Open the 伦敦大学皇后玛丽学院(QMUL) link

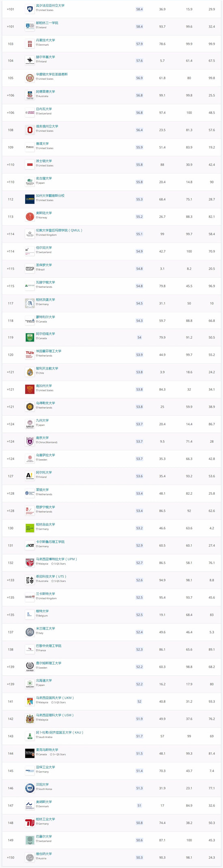[59, 230]
